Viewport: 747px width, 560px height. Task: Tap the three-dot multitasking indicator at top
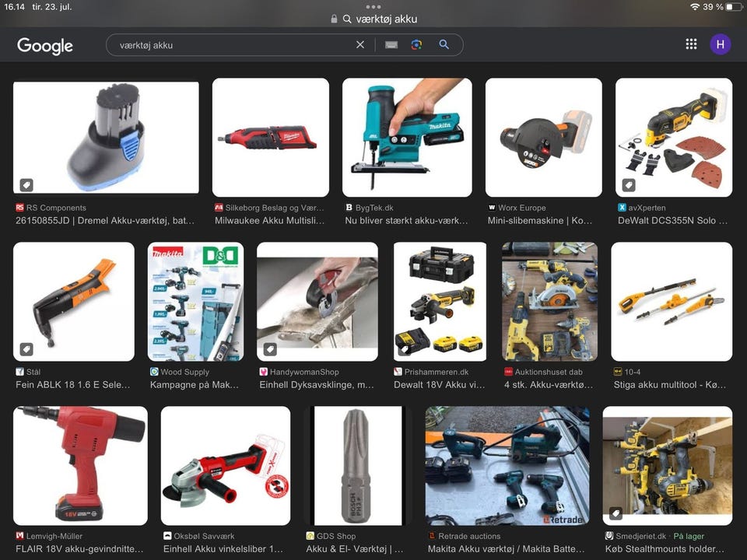pos(373,7)
